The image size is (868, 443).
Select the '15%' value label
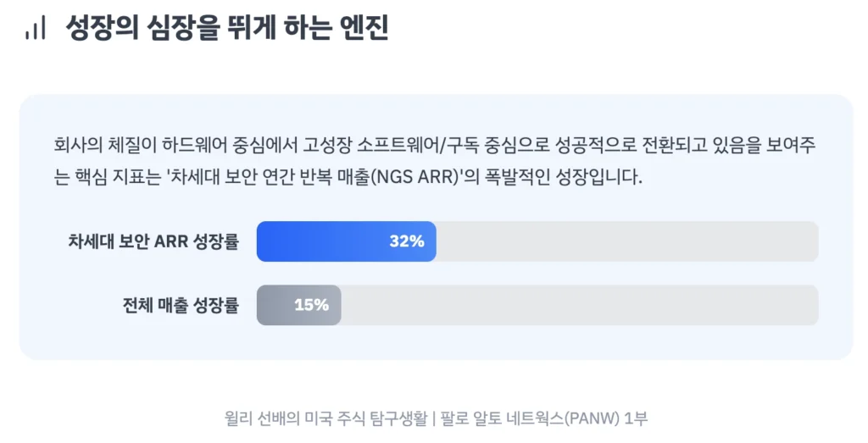311,305
